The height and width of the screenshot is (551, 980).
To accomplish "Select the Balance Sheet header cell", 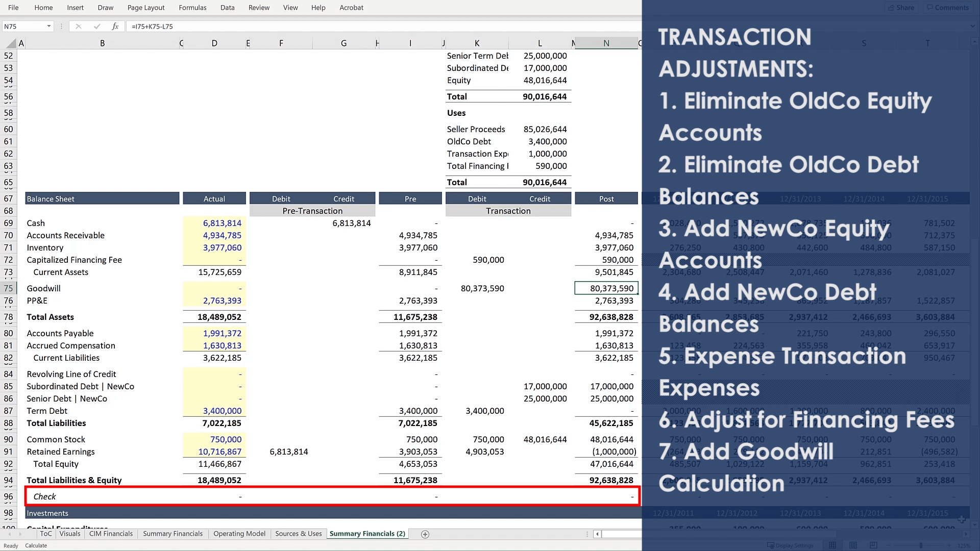I will coord(102,199).
